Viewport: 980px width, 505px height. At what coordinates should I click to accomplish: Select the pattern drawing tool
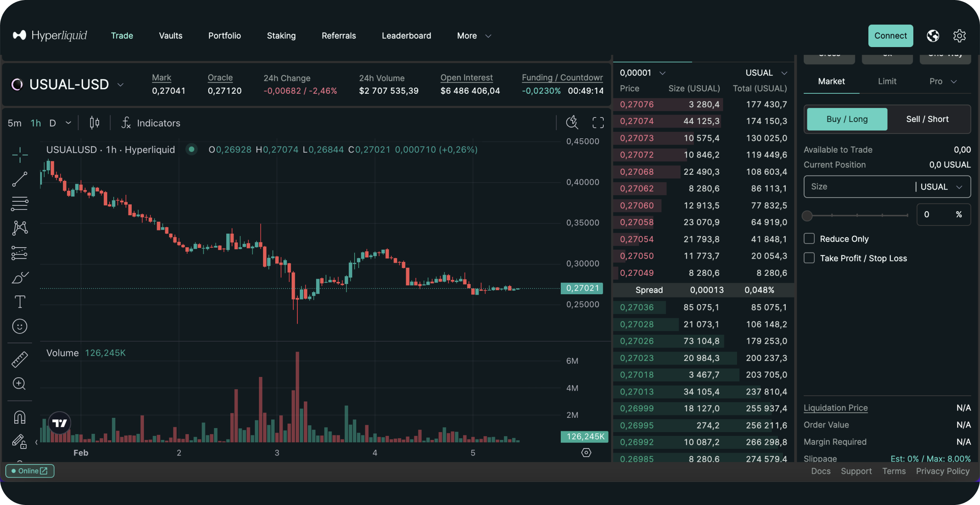tap(20, 228)
